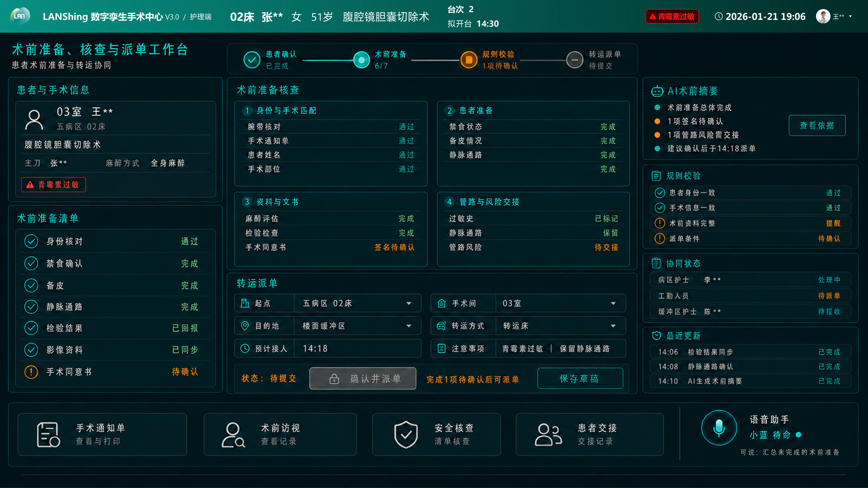
Task: Click the LAN logo icon
Action: click(x=20, y=16)
